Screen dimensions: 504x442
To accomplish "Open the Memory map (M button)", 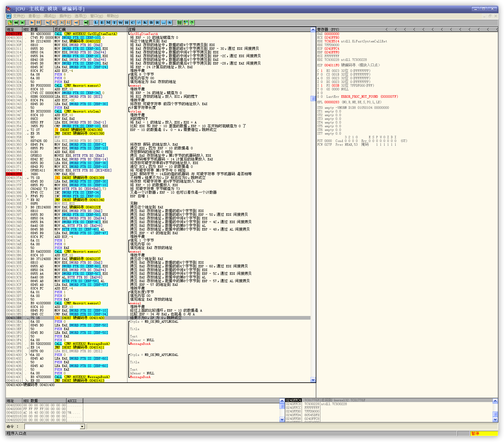I will (108, 22).
